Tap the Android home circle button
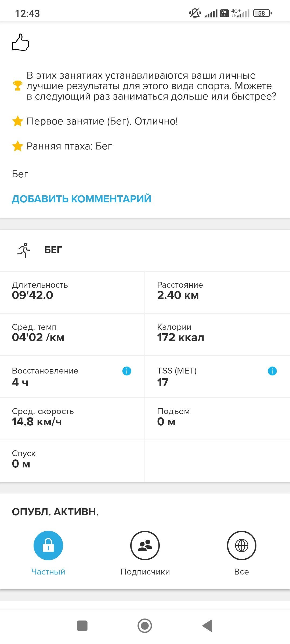The height and width of the screenshot is (644, 290). click(x=145, y=626)
